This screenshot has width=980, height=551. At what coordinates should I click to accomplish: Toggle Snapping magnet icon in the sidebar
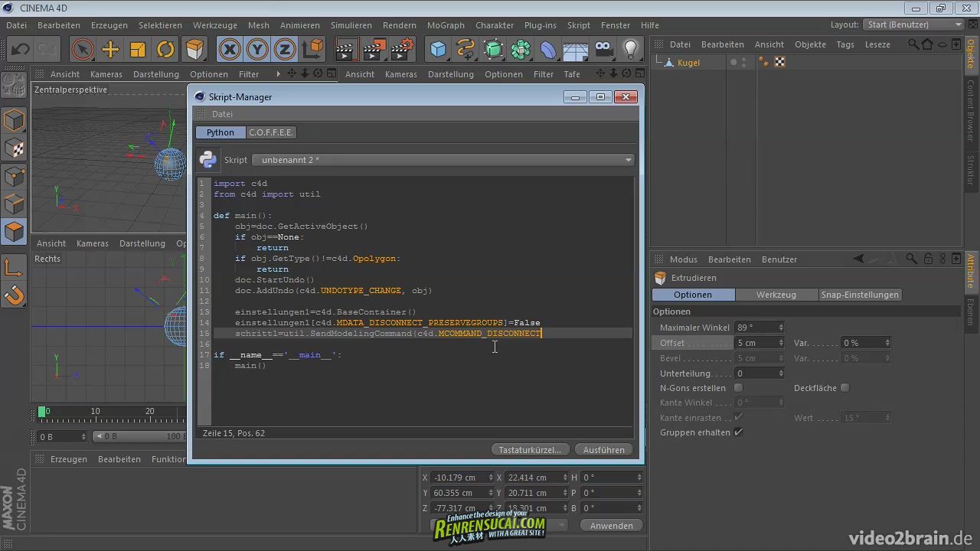pos(14,294)
